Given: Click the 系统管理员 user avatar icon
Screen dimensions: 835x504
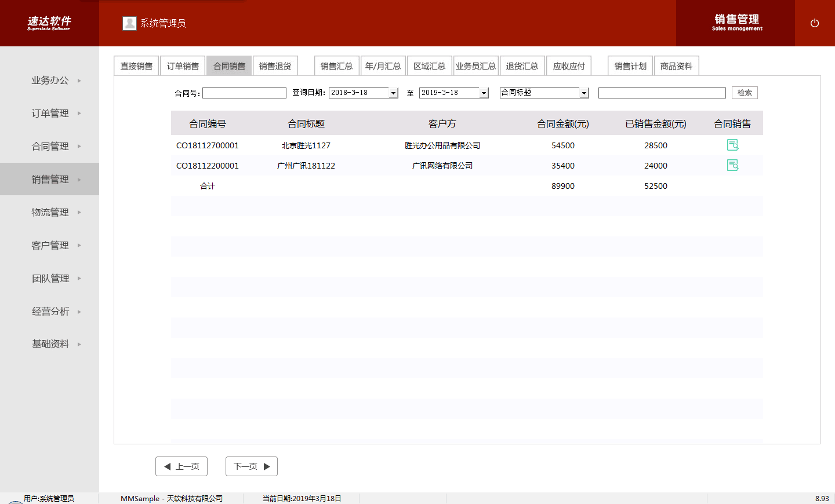Looking at the screenshot, I should pyautogui.click(x=129, y=23).
